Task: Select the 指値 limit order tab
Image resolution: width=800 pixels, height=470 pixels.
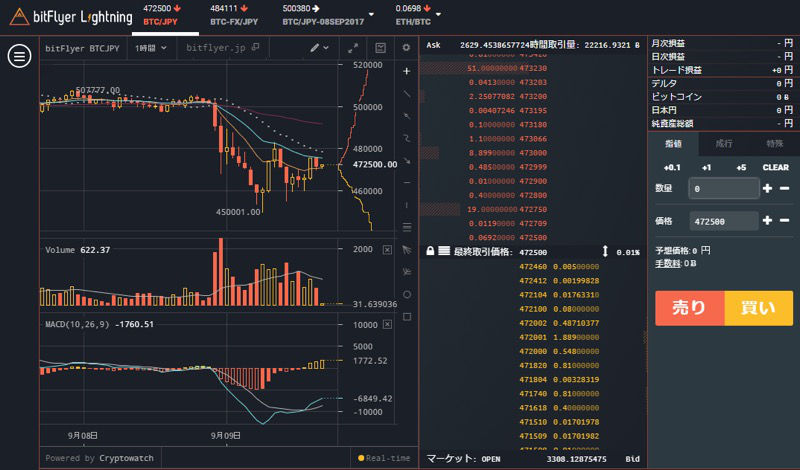Action: coord(673,144)
